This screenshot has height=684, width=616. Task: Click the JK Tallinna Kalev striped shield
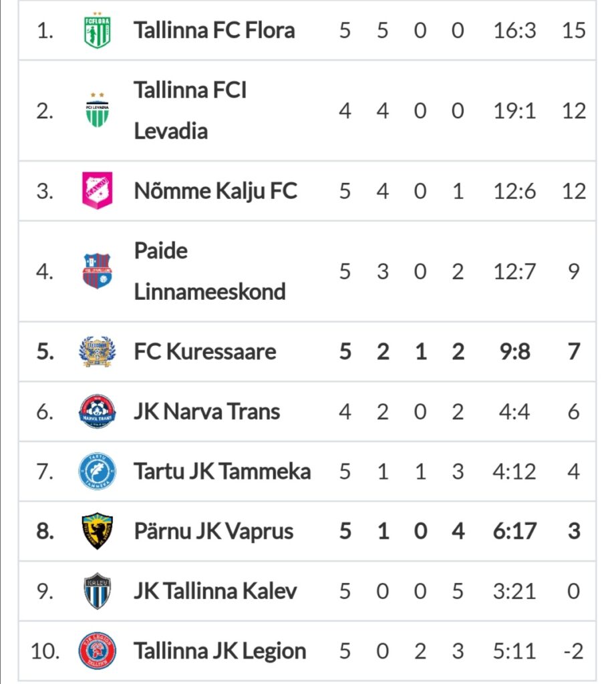click(x=98, y=590)
